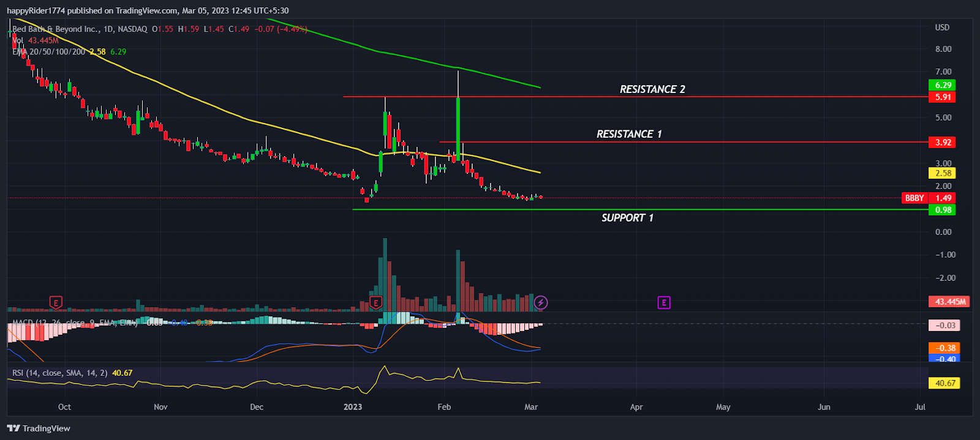Click the 5.00 price axis label
The image size is (980, 440).
[943, 117]
